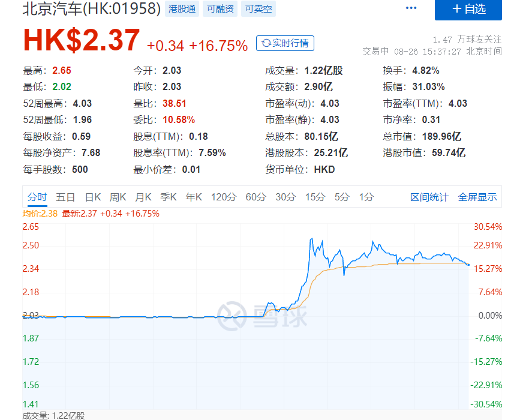Click the 均价:2.38 label above chart
Viewport: 517px width, 420px height.
coord(40,214)
